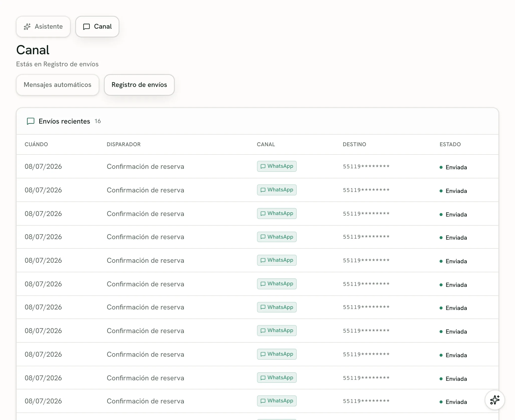Click the CUÁNDO column header

tap(36, 144)
